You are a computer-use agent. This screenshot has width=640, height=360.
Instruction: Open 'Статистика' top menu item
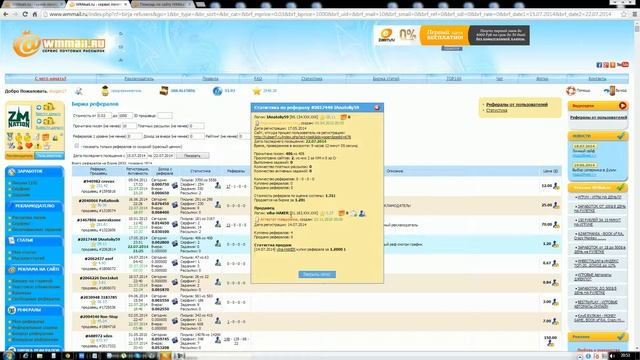pyautogui.click(x=311, y=78)
